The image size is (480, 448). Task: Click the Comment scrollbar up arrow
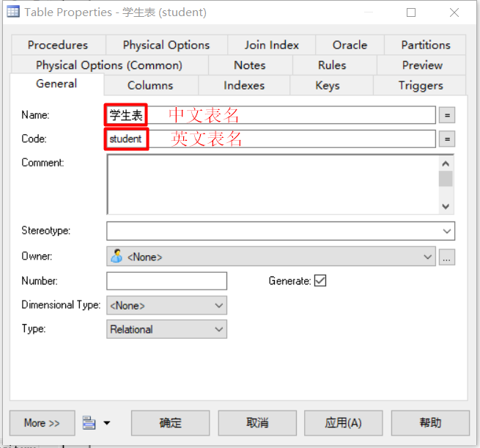(446, 164)
